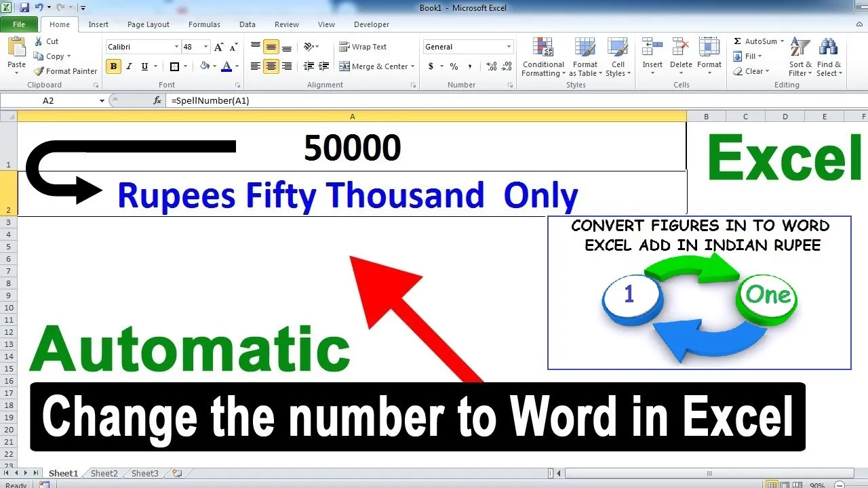
Task: Open the Name Box dropdown arrow
Action: pyautogui.click(x=102, y=100)
